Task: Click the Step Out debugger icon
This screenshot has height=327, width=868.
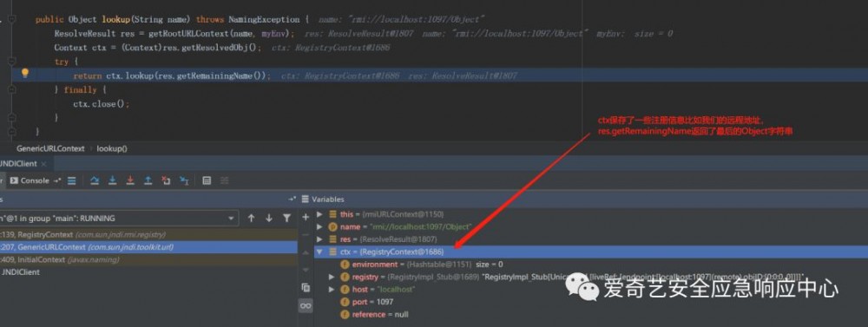Action: 148,181
